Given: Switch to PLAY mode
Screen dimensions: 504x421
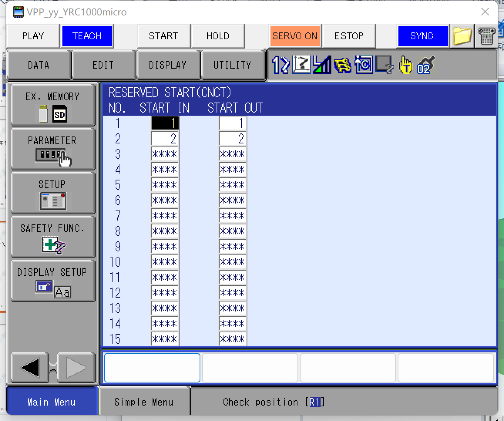Looking at the screenshot, I should tap(33, 36).
